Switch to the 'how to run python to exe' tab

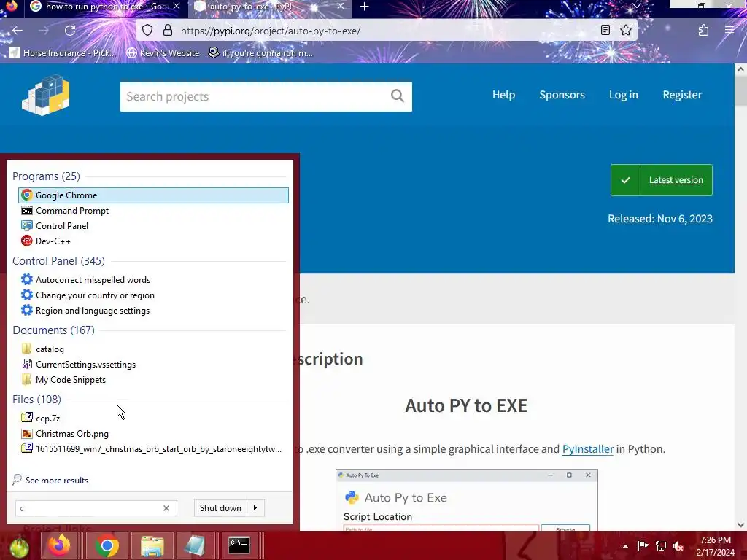click(105, 7)
